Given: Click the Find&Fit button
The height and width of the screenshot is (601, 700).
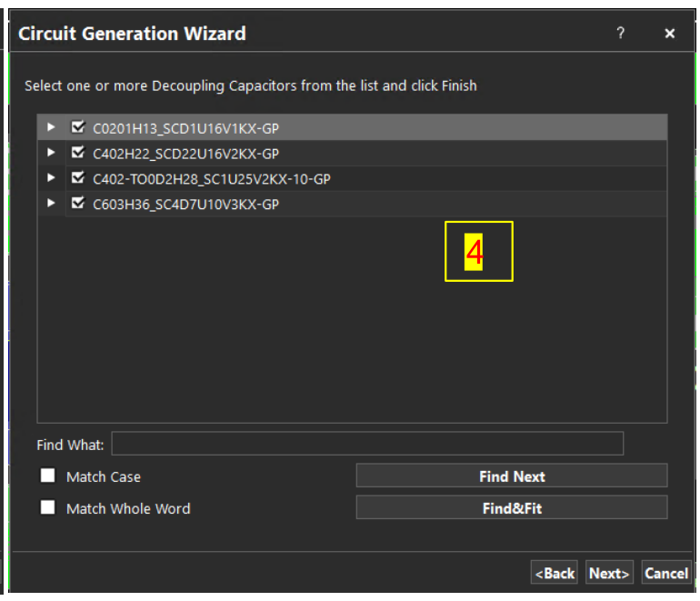Looking at the screenshot, I should tap(512, 507).
